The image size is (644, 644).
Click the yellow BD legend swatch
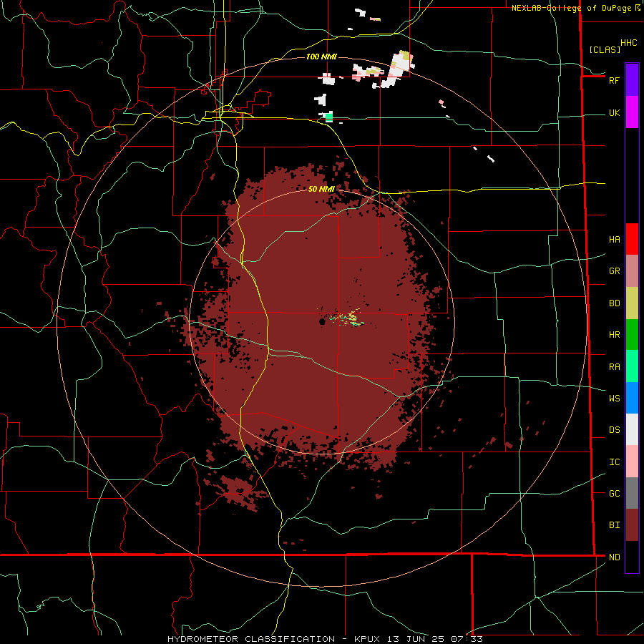tap(632, 303)
